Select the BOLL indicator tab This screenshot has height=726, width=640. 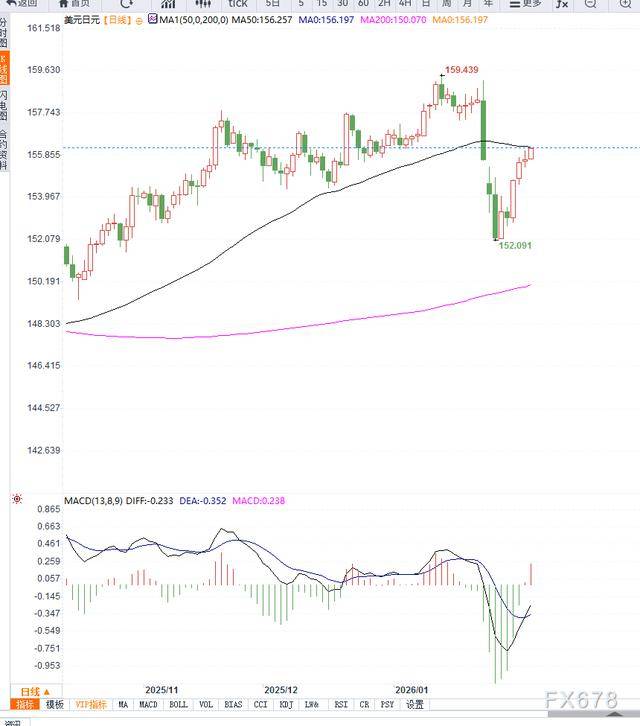pos(178,704)
